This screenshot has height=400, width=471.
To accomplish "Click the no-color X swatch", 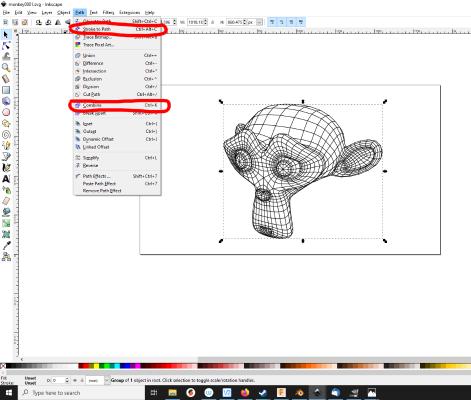I will (3, 366).
